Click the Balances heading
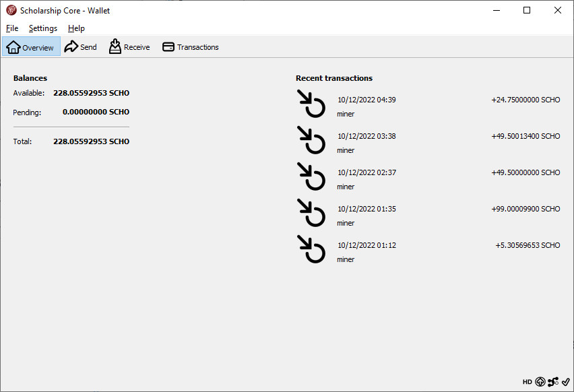 click(x=30, y=78)
